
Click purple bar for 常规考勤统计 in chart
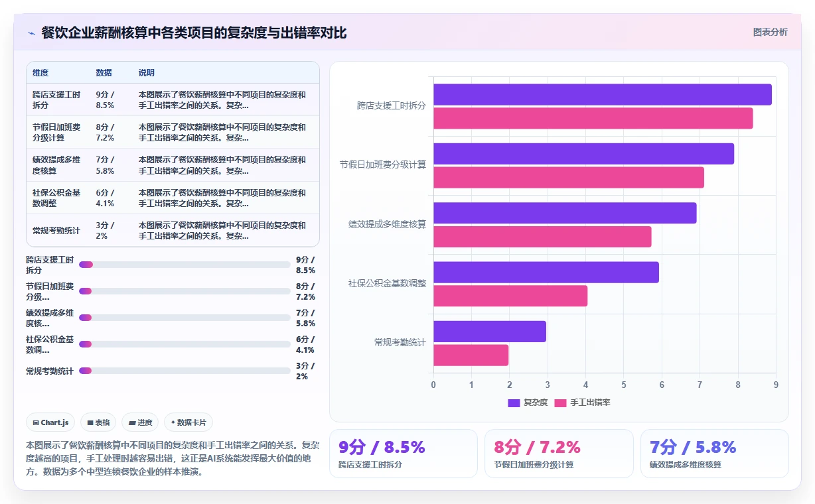pos(490,332)
